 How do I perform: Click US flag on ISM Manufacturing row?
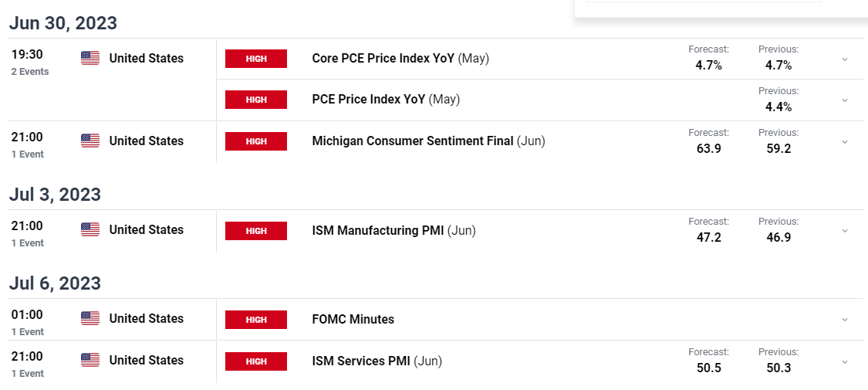point(90,230)
